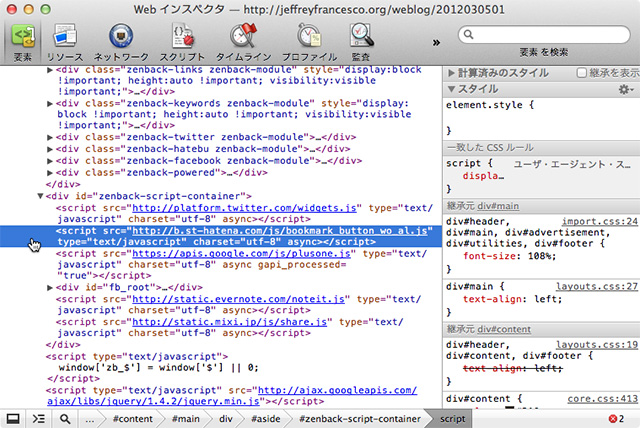Screen dimensions: 640x428
Task: Select the #zenback-script-container breadcrumb
Action: click(360, 419)
